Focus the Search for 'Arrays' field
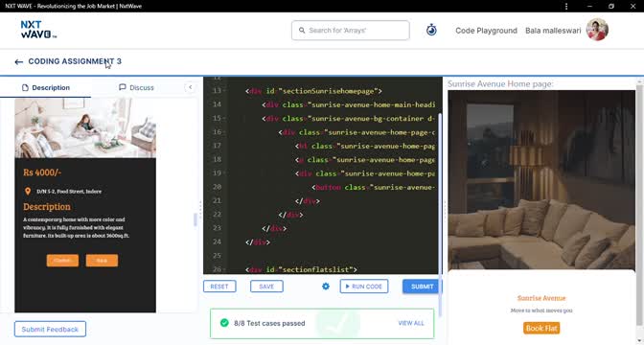Image resolution: width=644 pixels, height=345 pixels. tap(351, 31)
